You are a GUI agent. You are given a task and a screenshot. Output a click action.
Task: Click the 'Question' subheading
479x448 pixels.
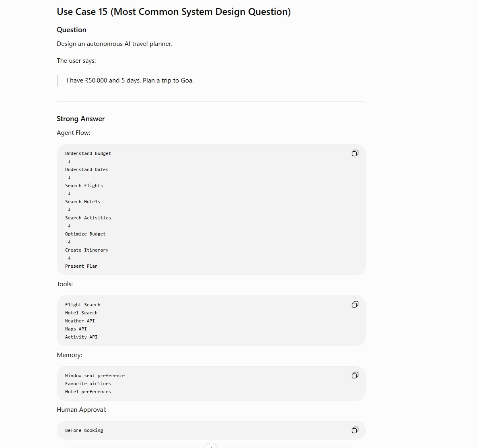tap(72, 30)
